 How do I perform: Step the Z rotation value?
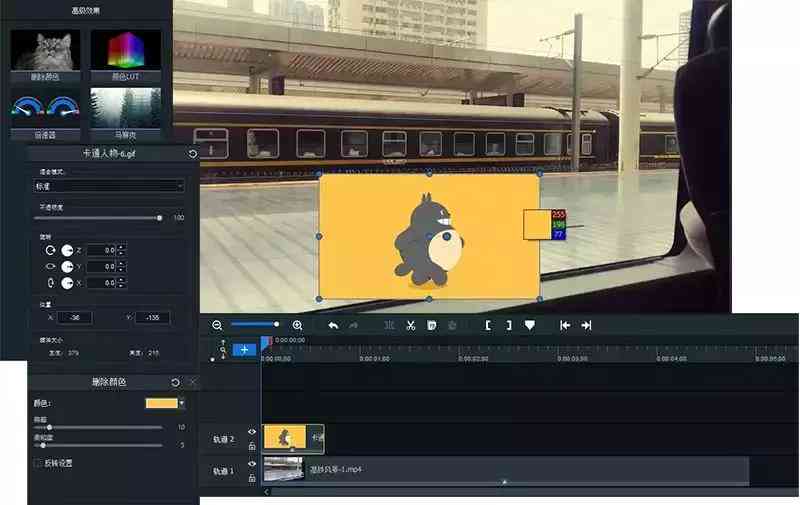coord(121,250)
